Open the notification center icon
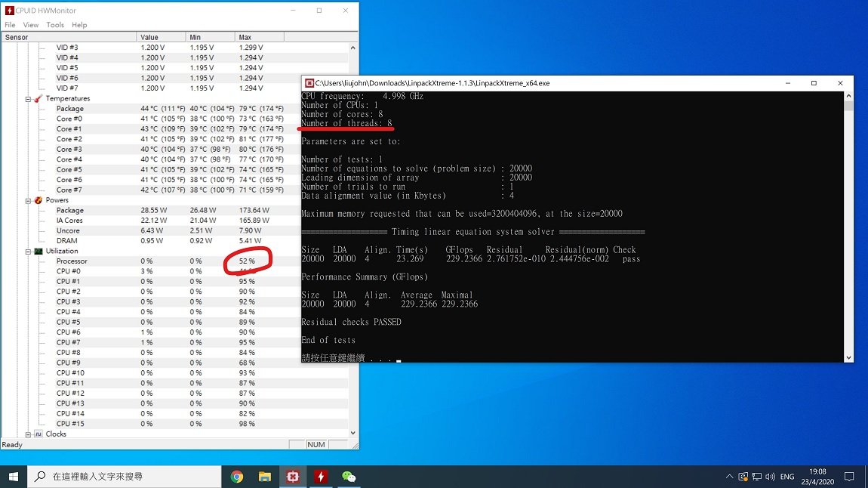Image resolution: width=868 pixels, height=488 pixels. [x=849, y=477]
